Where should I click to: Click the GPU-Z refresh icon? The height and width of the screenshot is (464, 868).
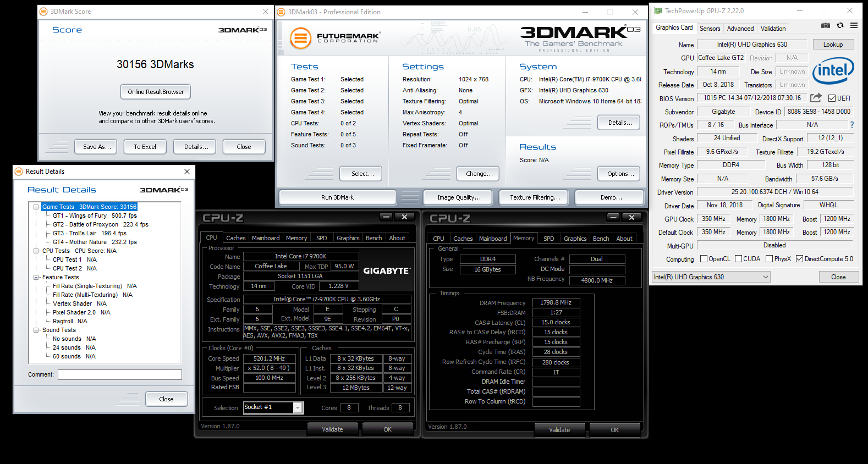(x=840, y=25)
